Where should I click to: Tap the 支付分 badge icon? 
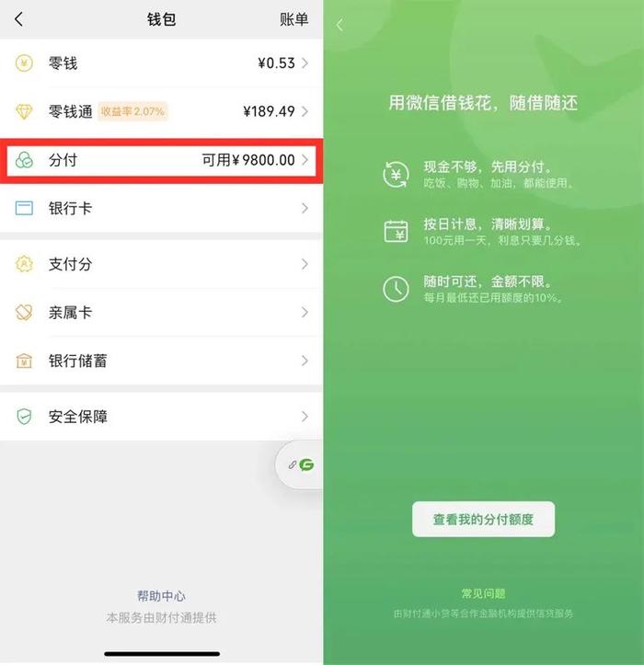24,264
